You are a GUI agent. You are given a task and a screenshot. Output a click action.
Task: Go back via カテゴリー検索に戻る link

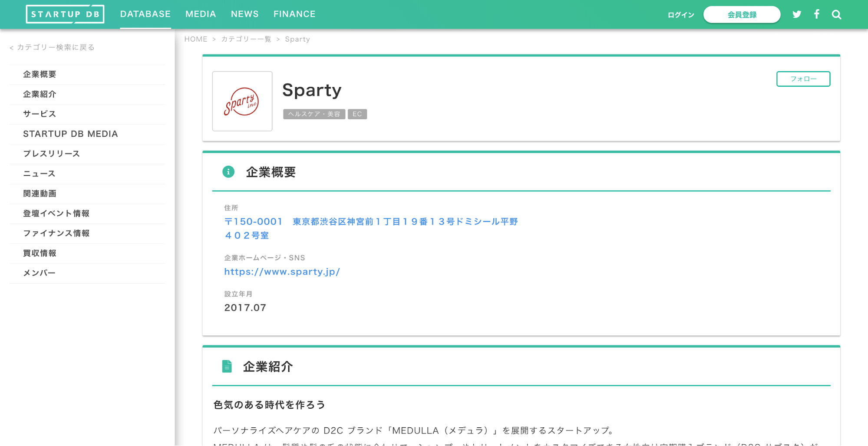(x=52, y=47)
